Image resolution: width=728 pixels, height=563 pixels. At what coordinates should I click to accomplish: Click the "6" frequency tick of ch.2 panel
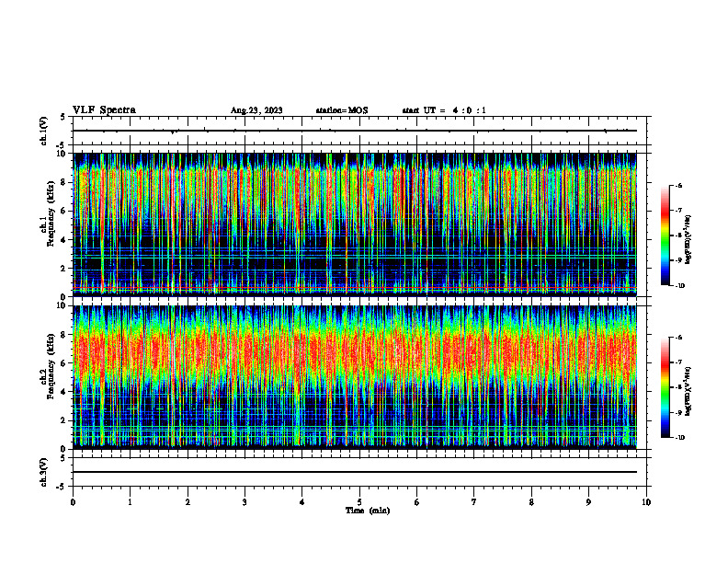pyautogui.click(x=65, y=363)
